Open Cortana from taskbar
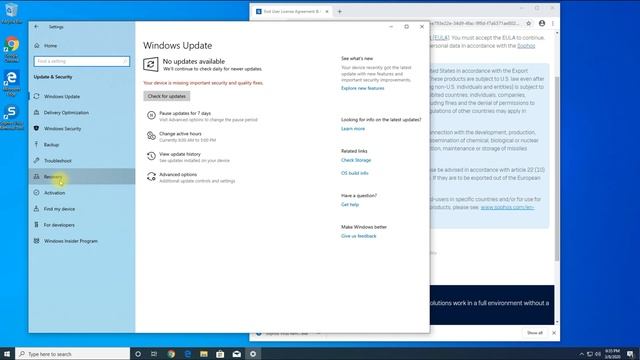Screen dimensions: 640x360 click(138, 354)
